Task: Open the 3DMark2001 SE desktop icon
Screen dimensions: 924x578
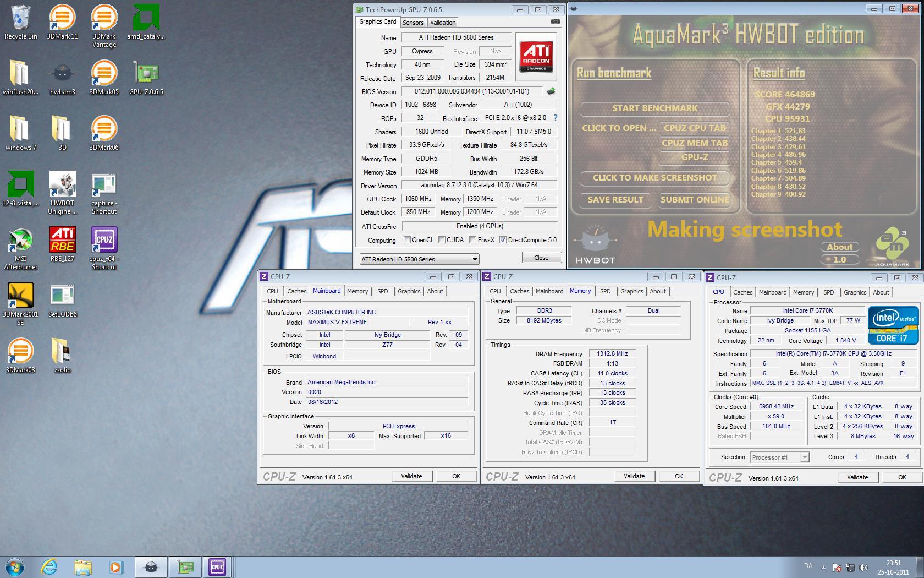Action: 21,304
